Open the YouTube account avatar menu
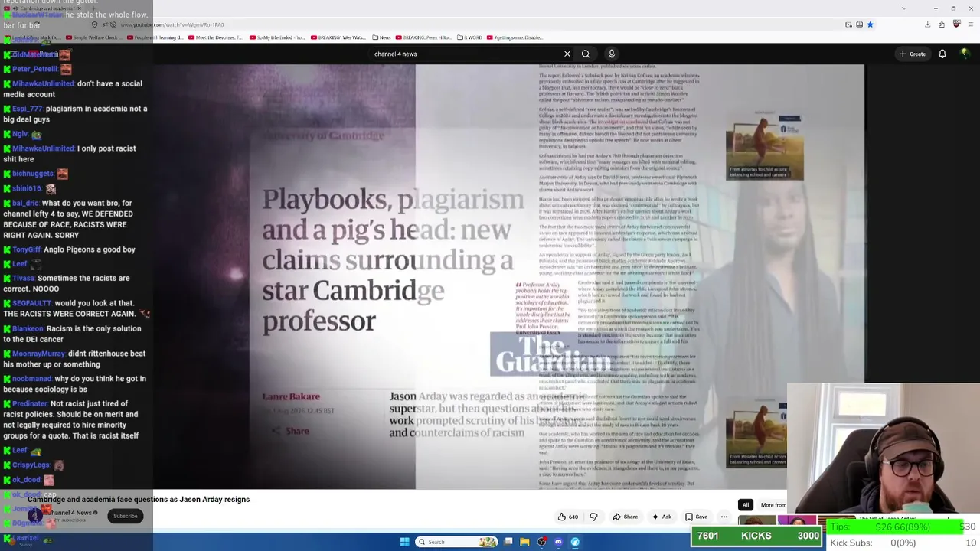Viewport: 980px width, 551px height. pos(965,54)
